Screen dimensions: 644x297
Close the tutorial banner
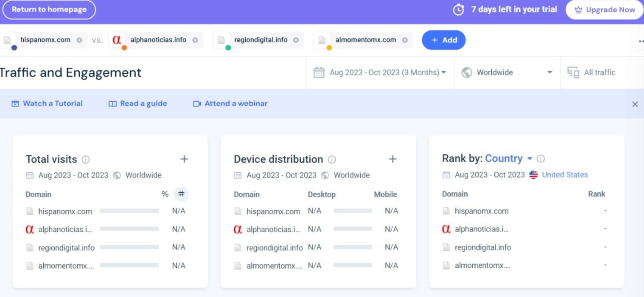coord(635,104)
